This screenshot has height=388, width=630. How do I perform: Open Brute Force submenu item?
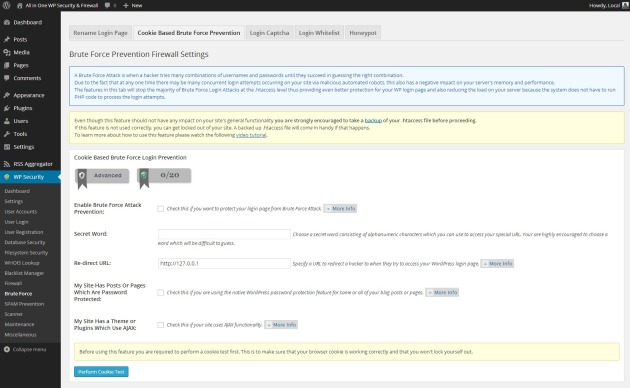pyautogui.click(x=18, y=294)
